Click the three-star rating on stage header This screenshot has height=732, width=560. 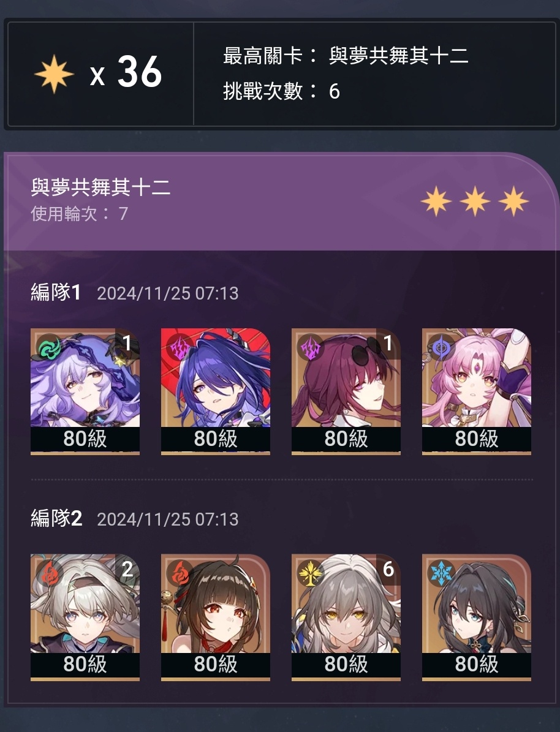pos(474,201)
